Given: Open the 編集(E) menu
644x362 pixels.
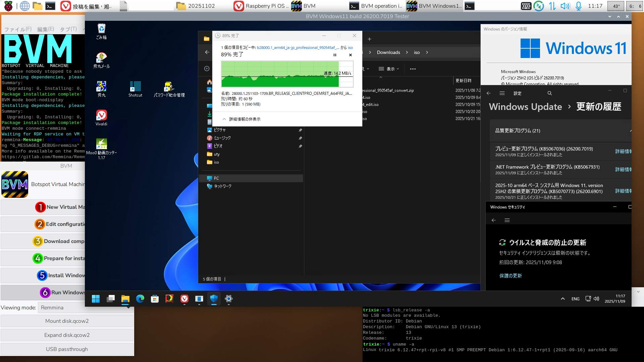Looking at the screenshot, I should tap(45, 29).
